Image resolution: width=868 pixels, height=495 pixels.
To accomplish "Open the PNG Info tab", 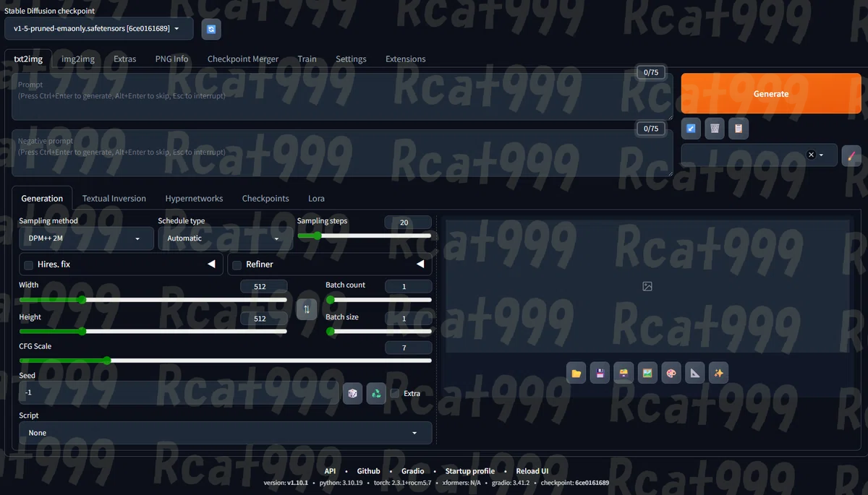I will tap(171, 59).
